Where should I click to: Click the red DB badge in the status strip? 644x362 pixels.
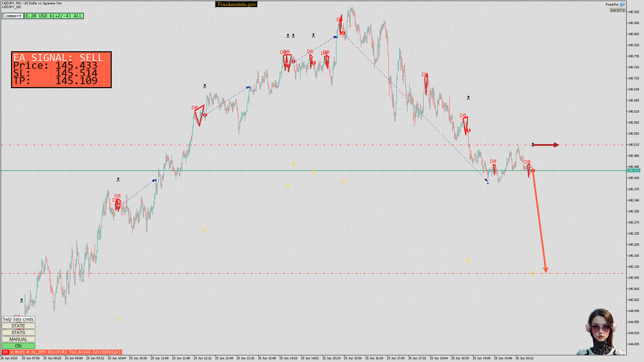pos(5,352)
